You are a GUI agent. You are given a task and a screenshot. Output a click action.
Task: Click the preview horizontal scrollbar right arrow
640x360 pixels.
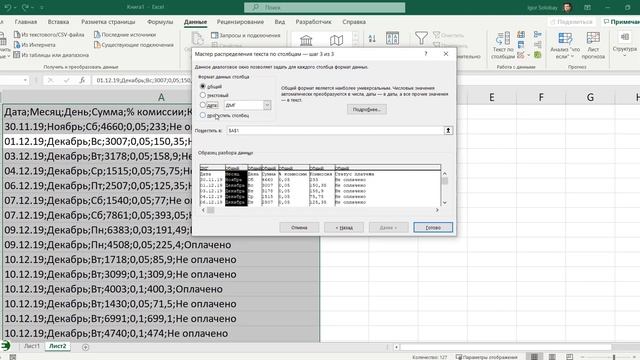437,210
